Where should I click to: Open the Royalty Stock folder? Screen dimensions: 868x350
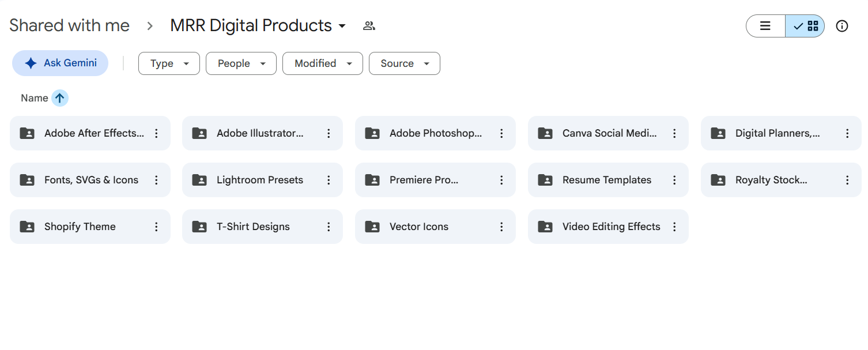781,180
